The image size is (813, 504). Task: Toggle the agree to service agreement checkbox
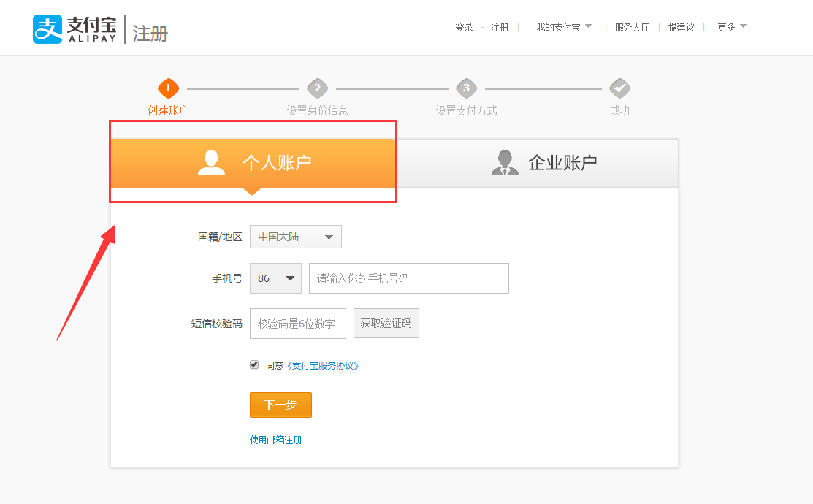pos(254,364)
